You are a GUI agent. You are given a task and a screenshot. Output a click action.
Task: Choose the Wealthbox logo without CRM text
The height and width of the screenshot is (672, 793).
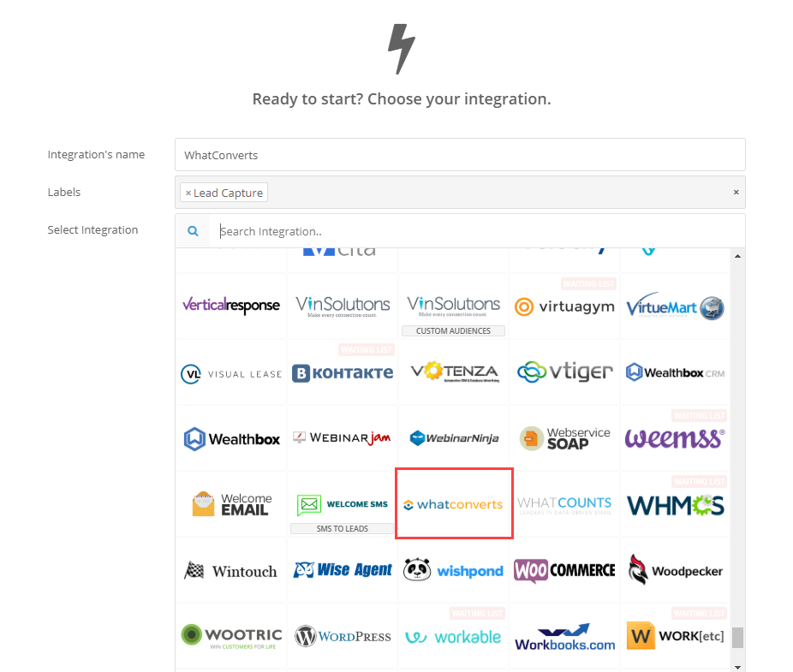click(x=231, y=438)
